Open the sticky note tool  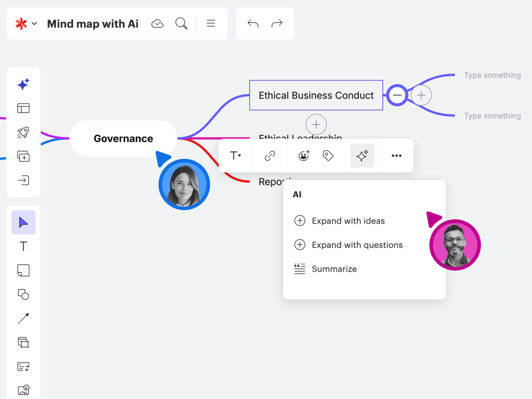(x=23, y=270)
